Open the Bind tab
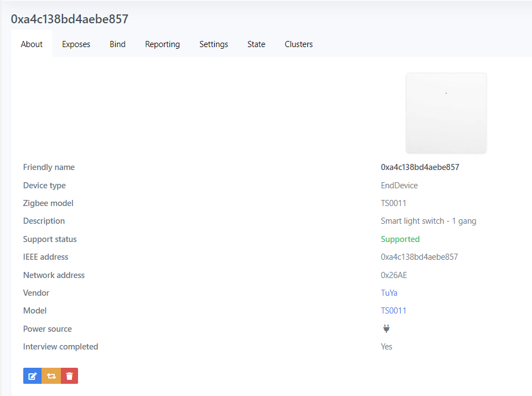Image resolution: width=532 pixels, height=396 pixels. (117, 44)
